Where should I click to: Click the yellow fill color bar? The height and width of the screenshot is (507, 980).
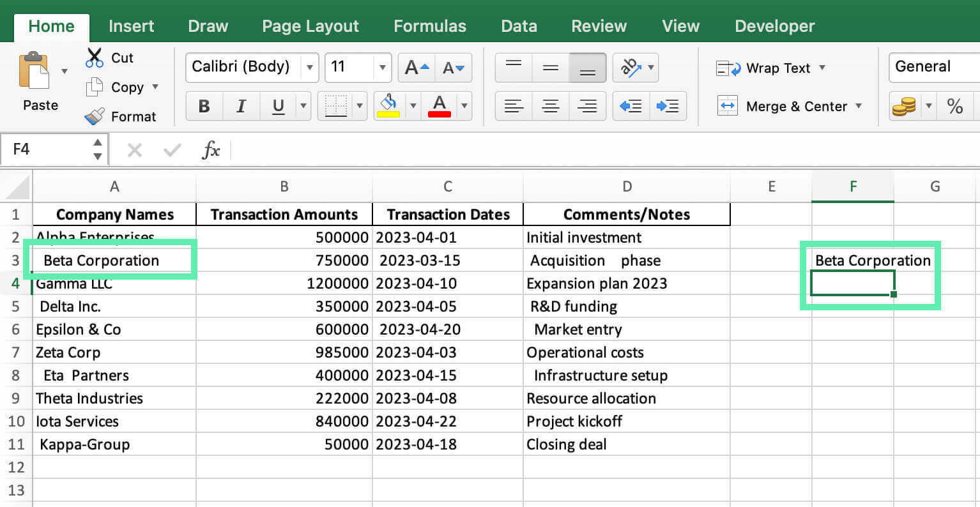pos(388,115)
